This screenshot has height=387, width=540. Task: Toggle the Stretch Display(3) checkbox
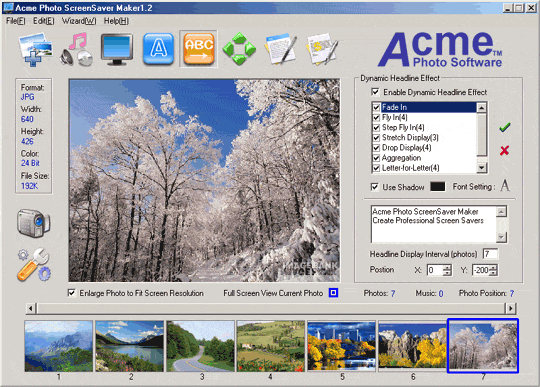376,138
